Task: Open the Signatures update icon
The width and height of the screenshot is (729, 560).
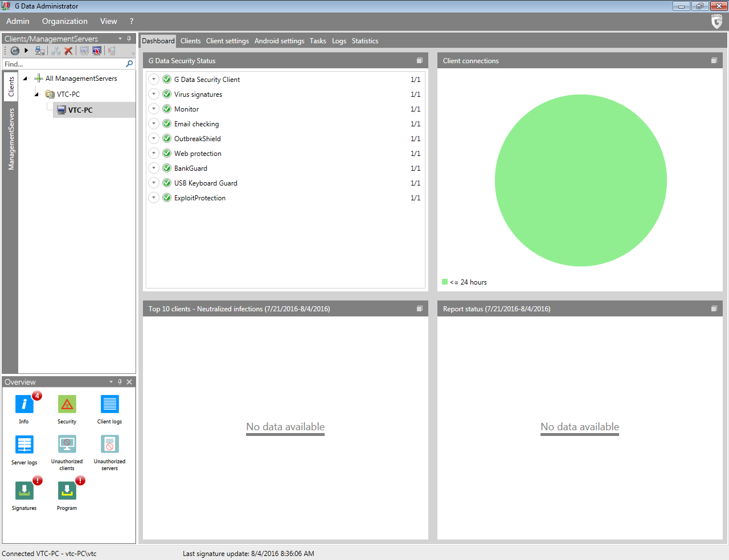Action: point(24,491)
